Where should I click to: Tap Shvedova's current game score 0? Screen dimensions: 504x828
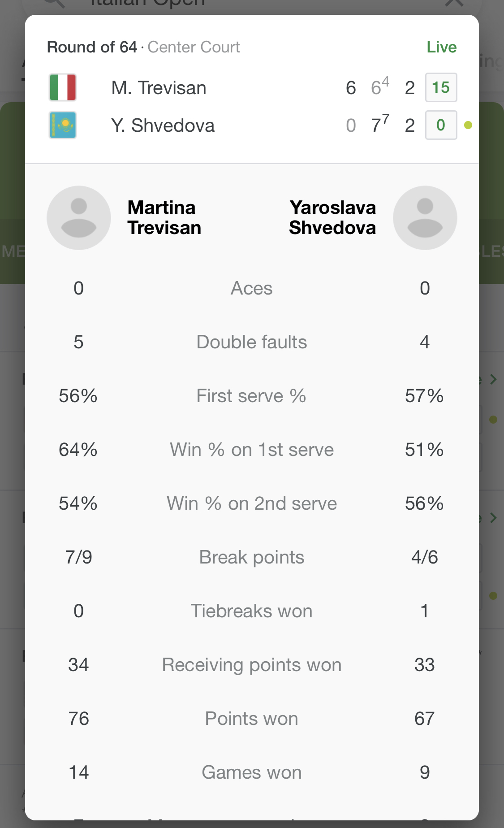[x=441, y=125]
